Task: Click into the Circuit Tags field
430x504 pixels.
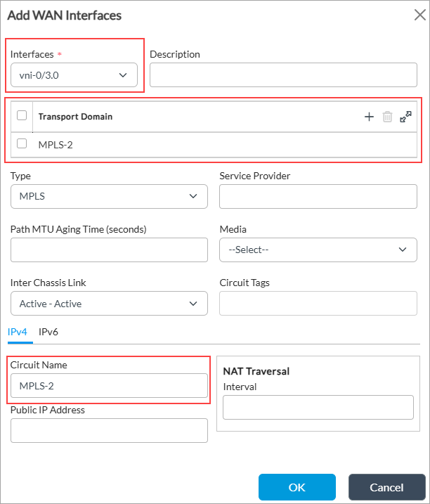Action: coord(318,304)
